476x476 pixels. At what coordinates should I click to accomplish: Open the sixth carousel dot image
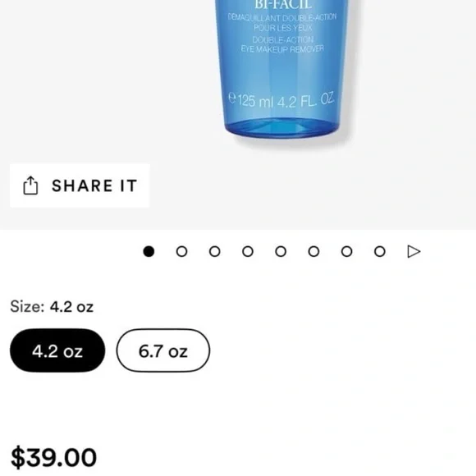[314, 251]
